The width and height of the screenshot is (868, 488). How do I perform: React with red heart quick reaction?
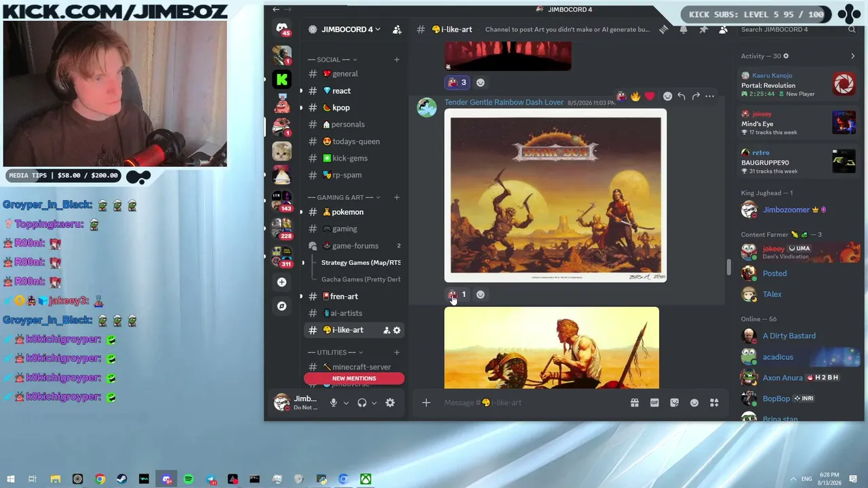coord(650,96)
